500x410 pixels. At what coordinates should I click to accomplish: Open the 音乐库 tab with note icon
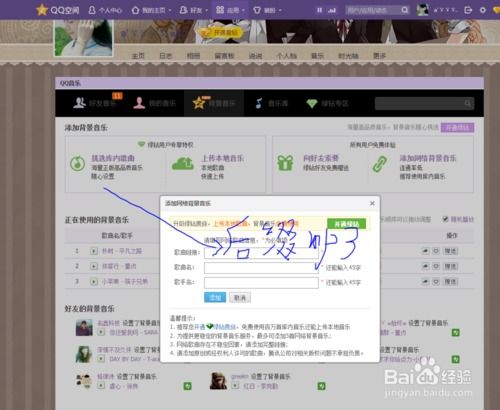[271, 103]
